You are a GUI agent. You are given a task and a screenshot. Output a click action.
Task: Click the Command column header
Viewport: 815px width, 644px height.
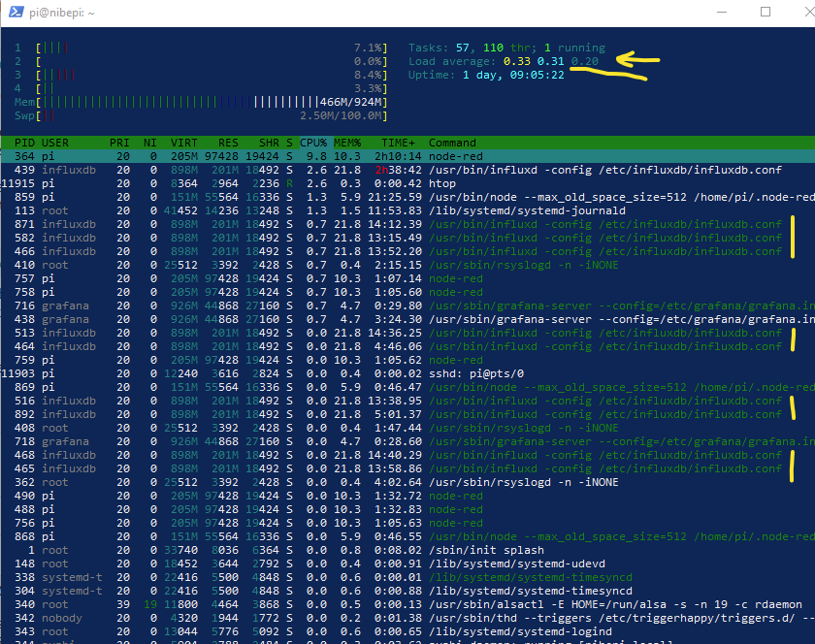coord(452,143)
